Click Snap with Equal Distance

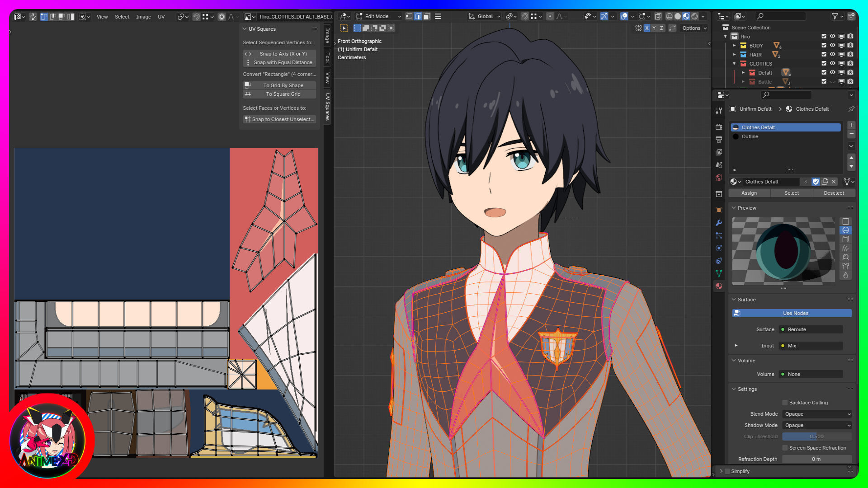279,62
